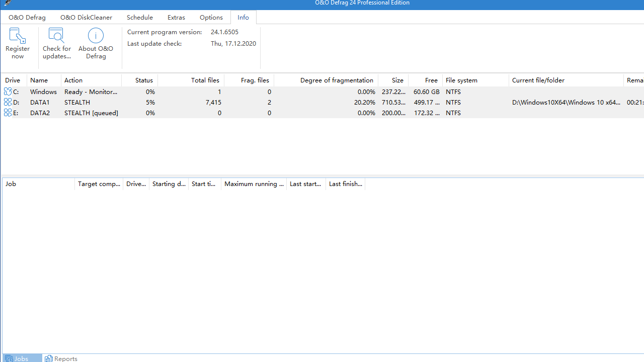Click the Check for updates icon
This screenshot has height=362, width=644.
coord(56,36)
